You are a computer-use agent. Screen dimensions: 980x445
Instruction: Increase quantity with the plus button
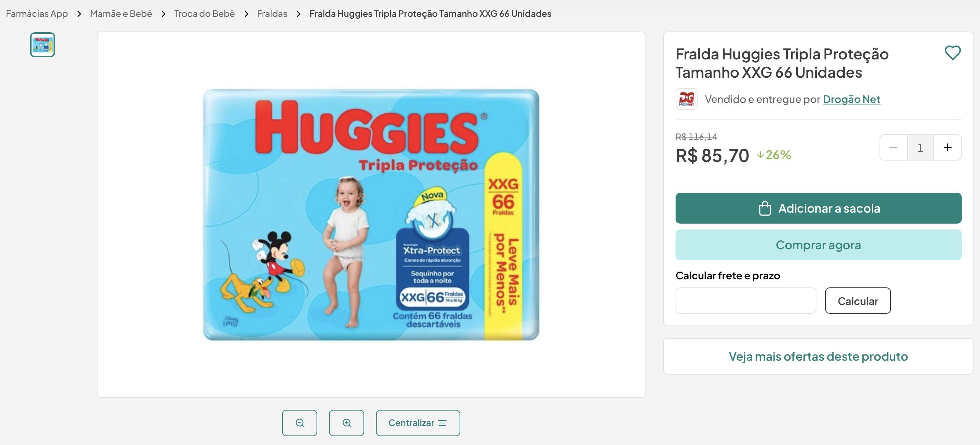tap(948, 147)
